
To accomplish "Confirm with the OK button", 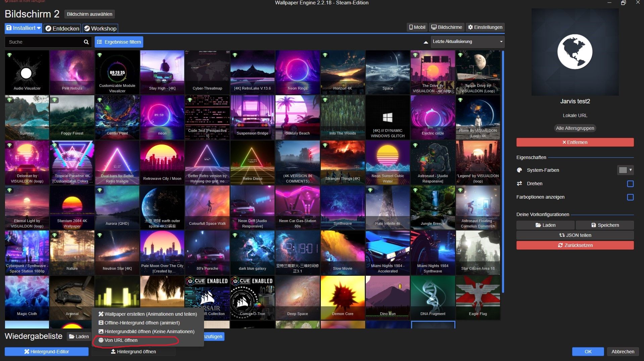I will pyautogui.click(x=588, y=352).
